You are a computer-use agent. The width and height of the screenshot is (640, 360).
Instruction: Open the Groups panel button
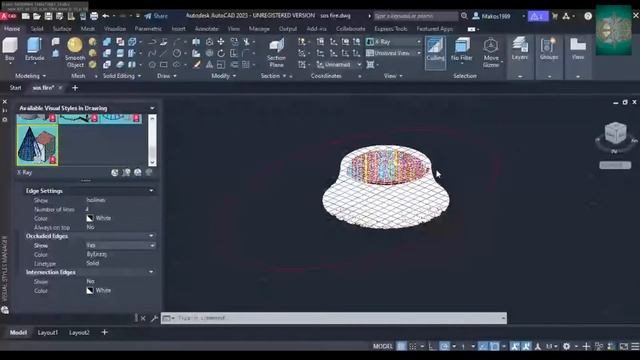[549, 49]
